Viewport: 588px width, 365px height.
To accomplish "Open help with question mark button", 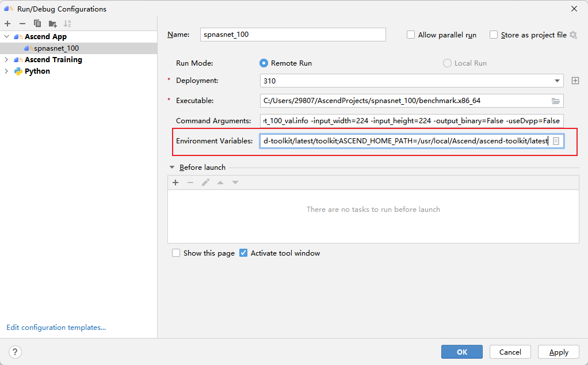I will [x=15, y=352].
